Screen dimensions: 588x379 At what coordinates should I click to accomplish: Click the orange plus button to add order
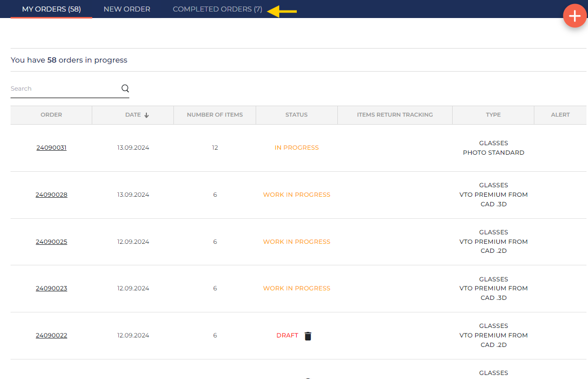(x=574, y=16)
